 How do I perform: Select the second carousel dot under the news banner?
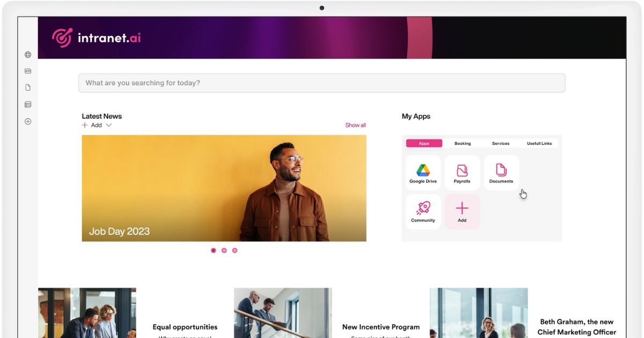click(224, 251)
